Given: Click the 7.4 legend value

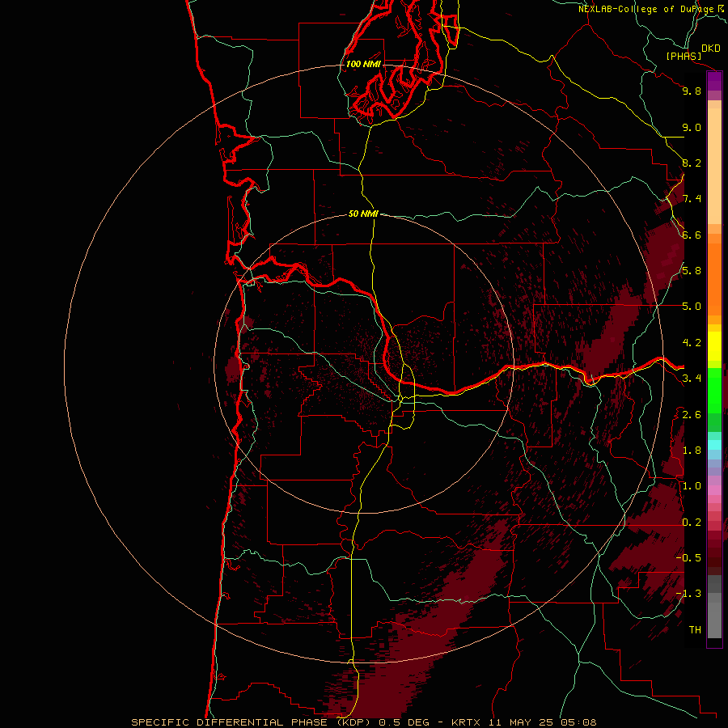Looking at the screenshot, I should (x=692, y=199).
